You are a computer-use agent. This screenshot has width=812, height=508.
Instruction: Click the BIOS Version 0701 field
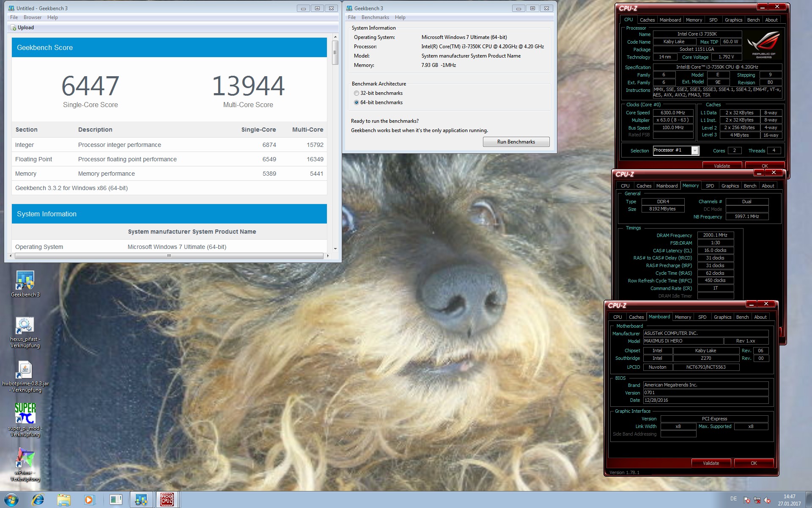coord(705,393)
